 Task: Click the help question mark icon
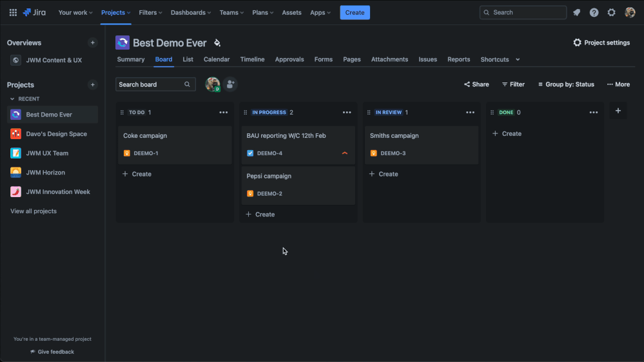pyautogui.click(x=594, y=12)
